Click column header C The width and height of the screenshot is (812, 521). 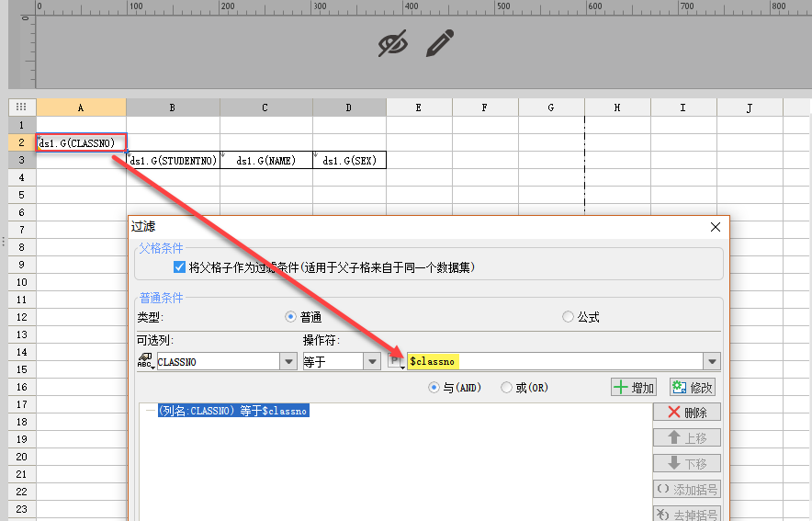[266, 108]
